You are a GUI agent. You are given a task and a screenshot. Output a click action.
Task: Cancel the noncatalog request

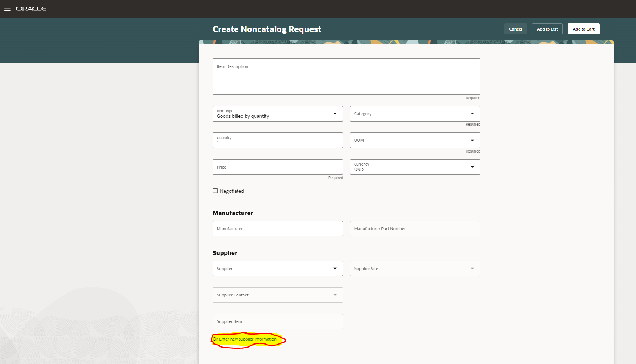(x=515, y=29)
